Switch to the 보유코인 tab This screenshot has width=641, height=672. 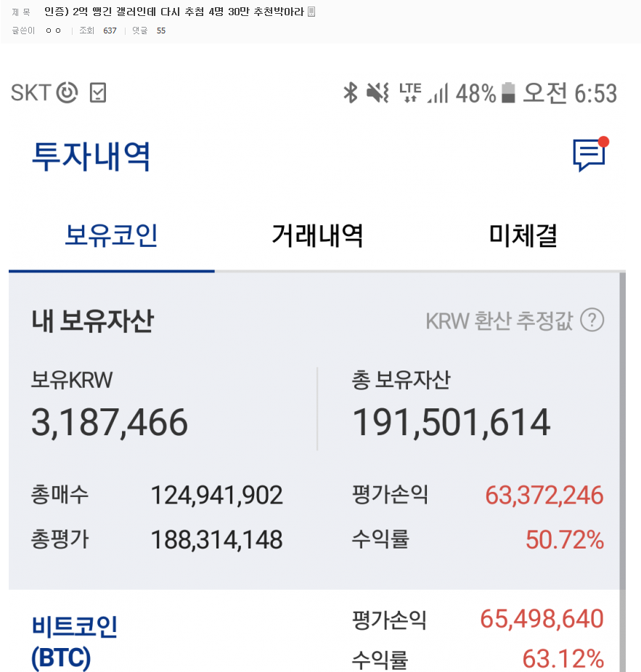[111, 235]
